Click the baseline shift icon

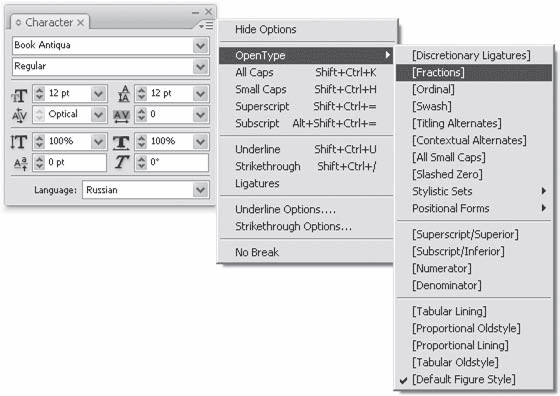(x=20, y=164)
